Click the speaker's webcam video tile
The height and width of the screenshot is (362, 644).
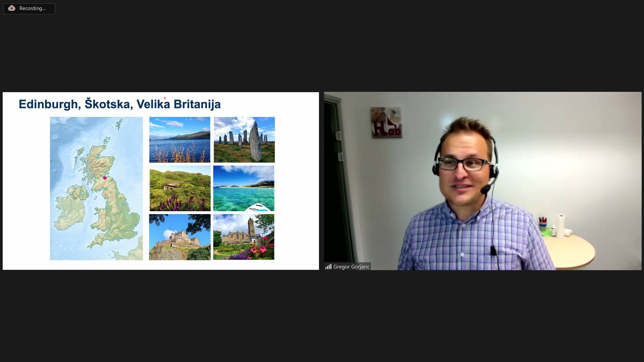[483, 181]
